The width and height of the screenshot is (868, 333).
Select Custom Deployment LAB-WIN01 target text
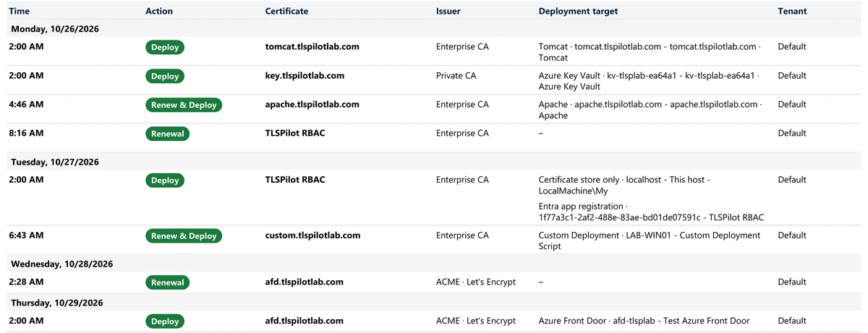click(x=650, y=241)
